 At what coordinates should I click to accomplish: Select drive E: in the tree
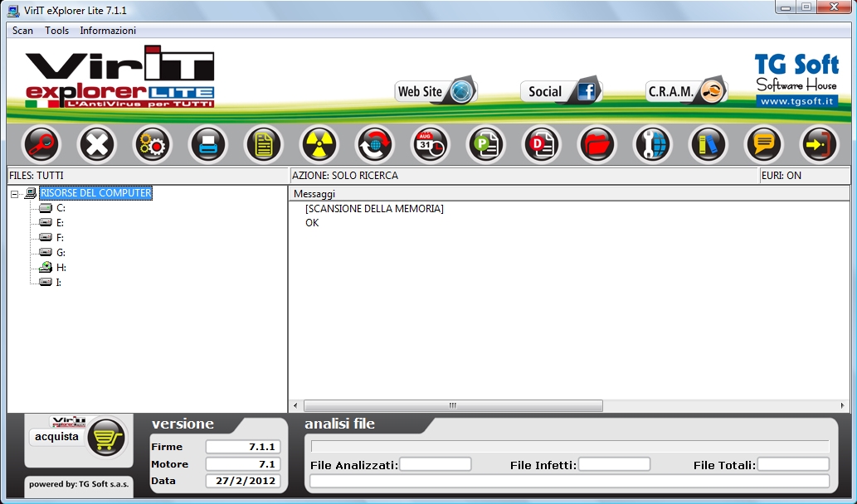click(x=60, y=223)
